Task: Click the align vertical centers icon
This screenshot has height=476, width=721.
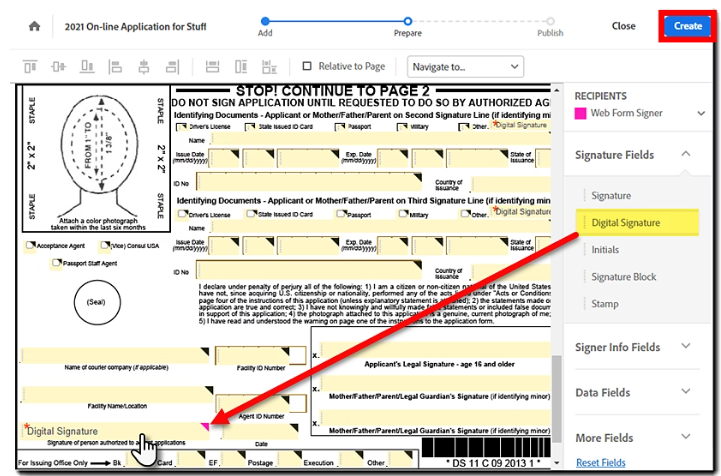Action: (56, 67)
